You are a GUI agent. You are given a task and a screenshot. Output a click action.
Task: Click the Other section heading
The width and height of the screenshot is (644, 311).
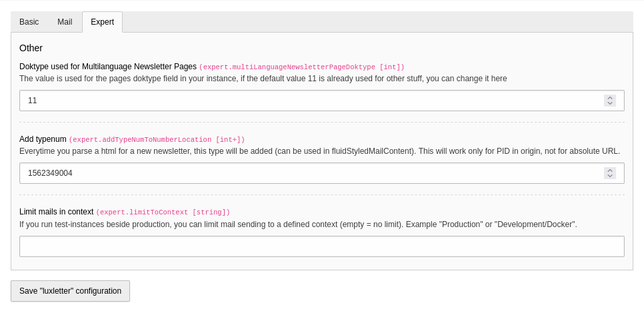pyautogui.click(x=31, y=48)
